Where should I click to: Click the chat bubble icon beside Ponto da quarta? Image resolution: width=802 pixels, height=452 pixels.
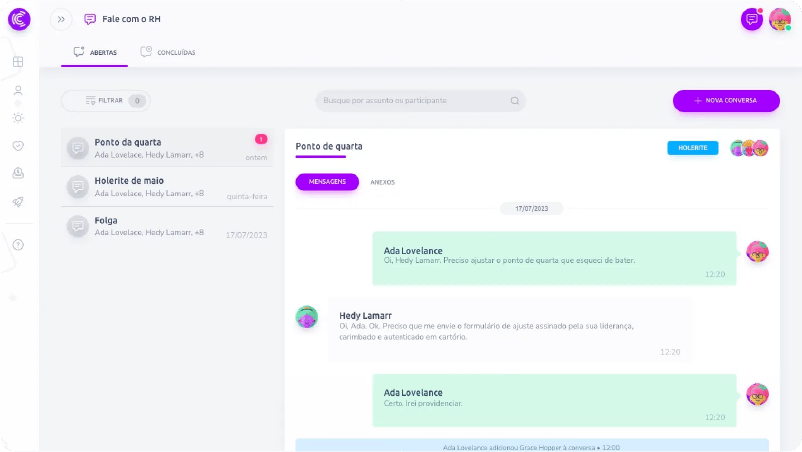point(78,148)
